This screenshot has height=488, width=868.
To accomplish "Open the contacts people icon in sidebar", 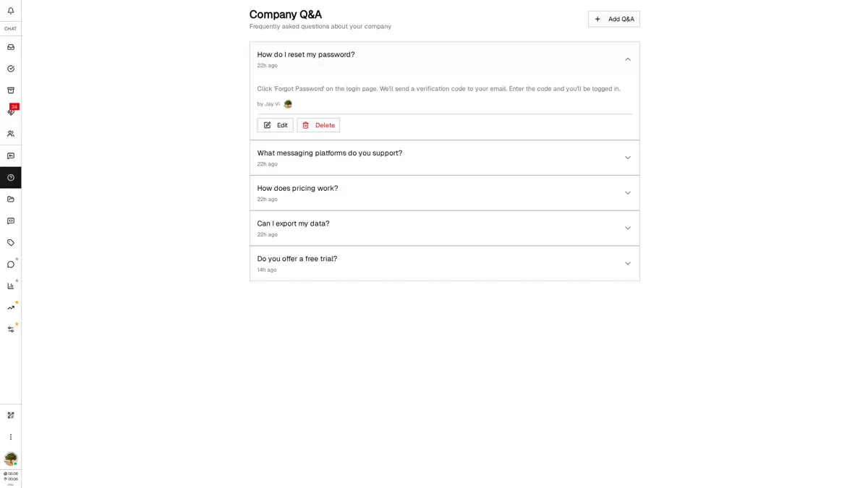I will [11, 134].
